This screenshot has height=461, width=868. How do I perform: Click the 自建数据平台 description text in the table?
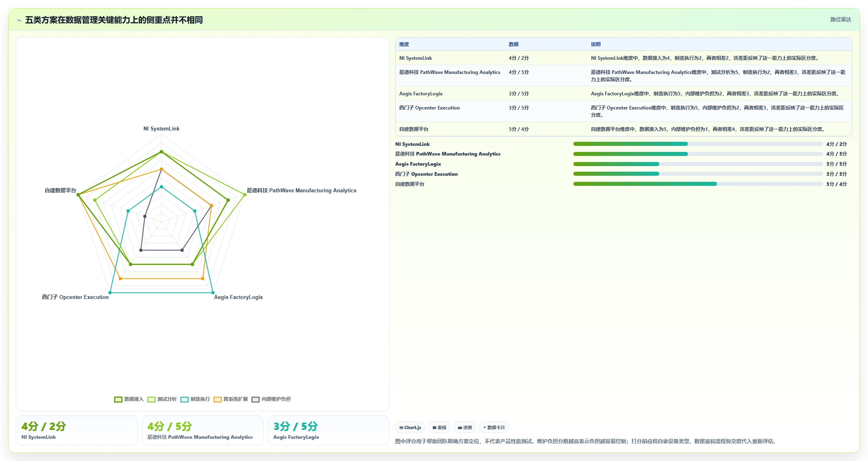coord(708,129)
